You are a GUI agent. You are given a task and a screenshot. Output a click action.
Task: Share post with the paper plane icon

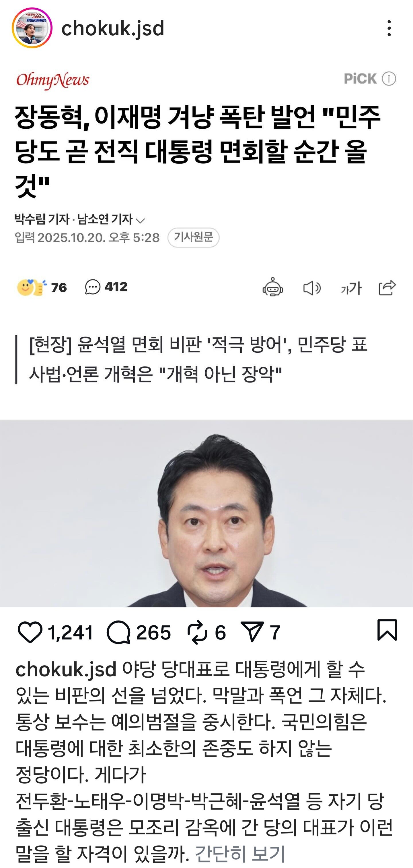pos(252,632)
